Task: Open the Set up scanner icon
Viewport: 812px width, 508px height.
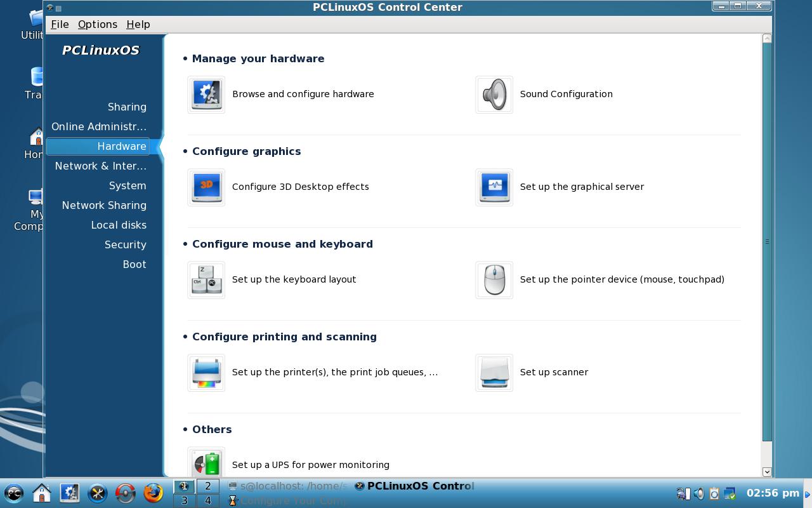Action: (494, 373)
